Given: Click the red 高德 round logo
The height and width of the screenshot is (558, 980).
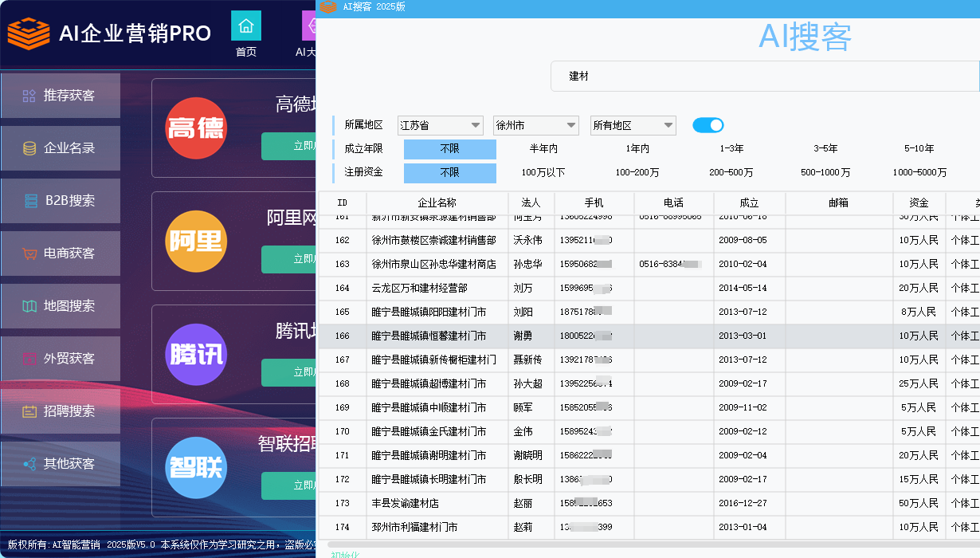Looking at the screenshot, I should (196, 128).
